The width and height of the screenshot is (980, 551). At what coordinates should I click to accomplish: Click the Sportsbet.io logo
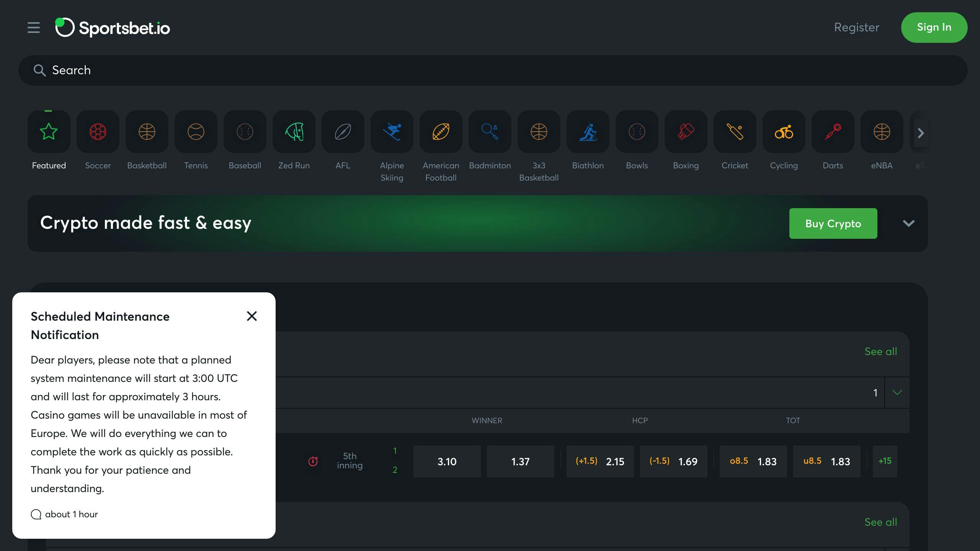(113, 28)
